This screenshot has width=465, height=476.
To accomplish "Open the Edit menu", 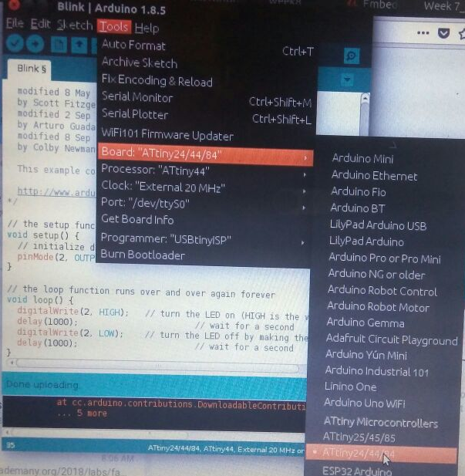I will click(x=40, y=24).
